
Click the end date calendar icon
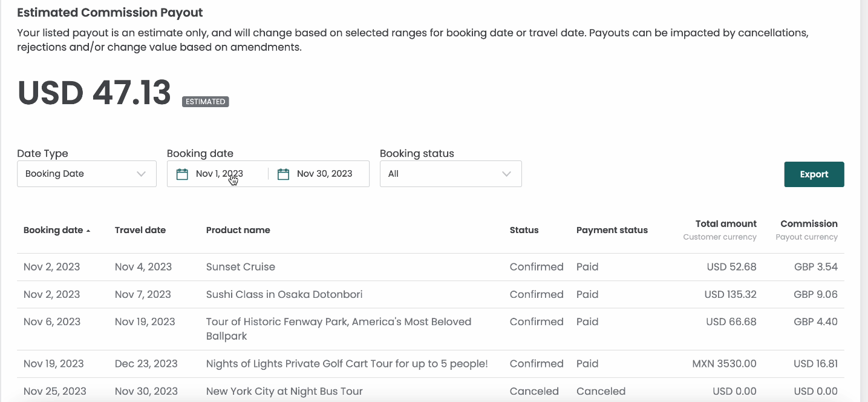283,174
